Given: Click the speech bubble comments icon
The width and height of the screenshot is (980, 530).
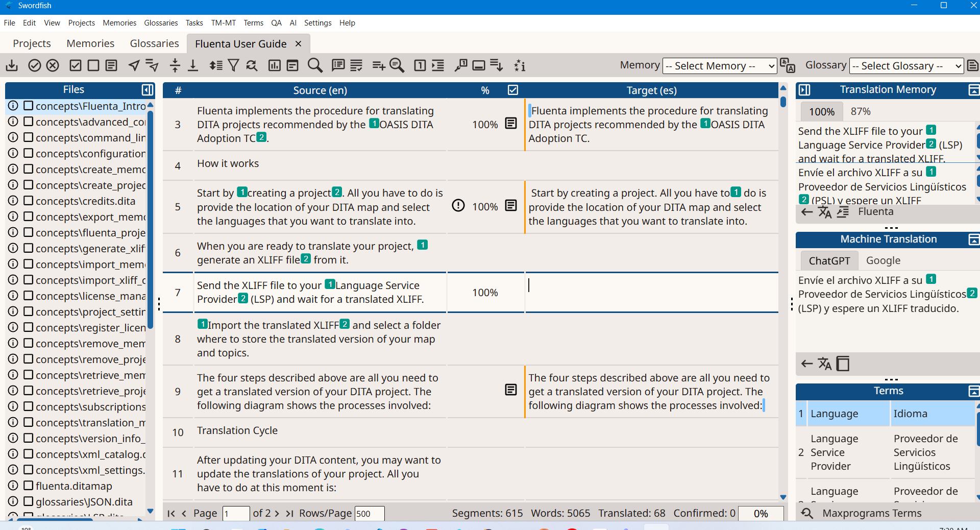Looking at the screenshot, I should [338, 65].
